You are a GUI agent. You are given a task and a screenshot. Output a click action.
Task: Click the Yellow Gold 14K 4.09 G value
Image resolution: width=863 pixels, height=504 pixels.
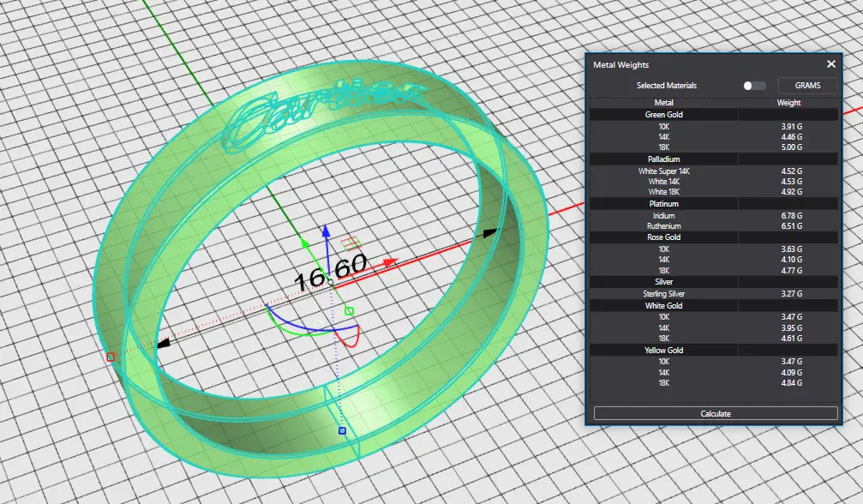(792, 373)
